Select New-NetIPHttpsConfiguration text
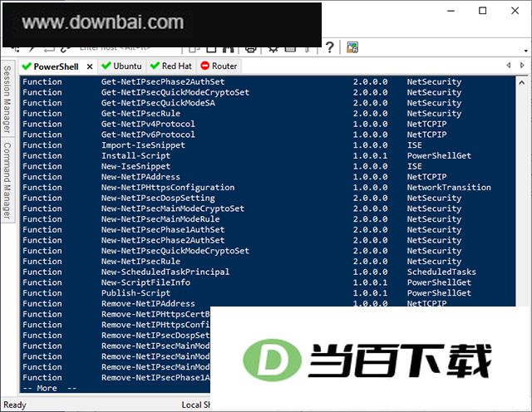This screenshot has width=532, height=412. click(x=168, y=187)
